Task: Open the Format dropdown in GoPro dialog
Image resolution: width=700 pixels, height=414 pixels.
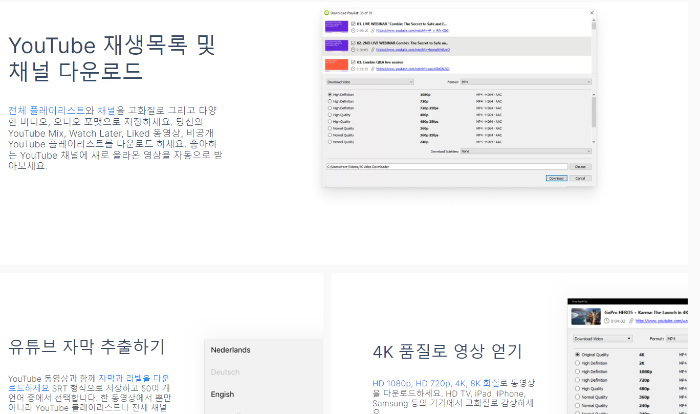Action: pyautogui.click(x=677, y=339)
